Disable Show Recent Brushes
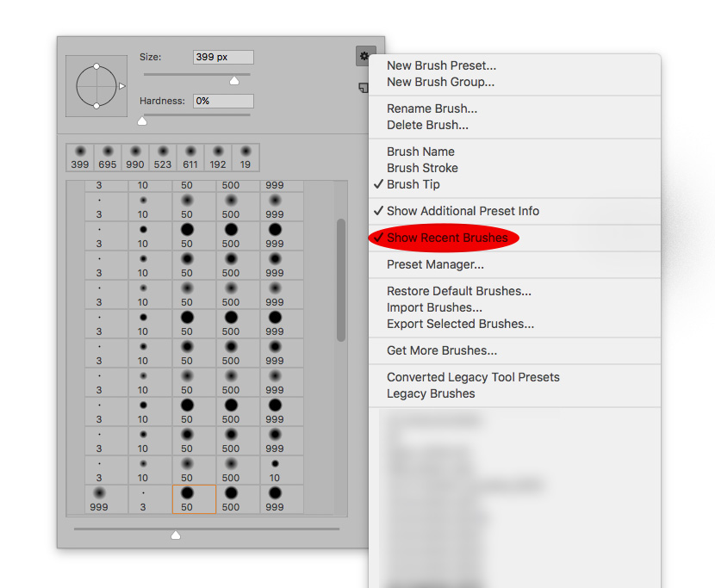Viewport: 715px width, 588px height. pyautogui.click(x=445, y=238)
